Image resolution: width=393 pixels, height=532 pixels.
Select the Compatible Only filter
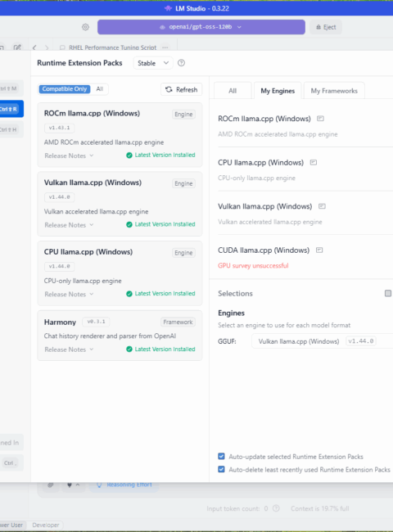click(65, 89)
